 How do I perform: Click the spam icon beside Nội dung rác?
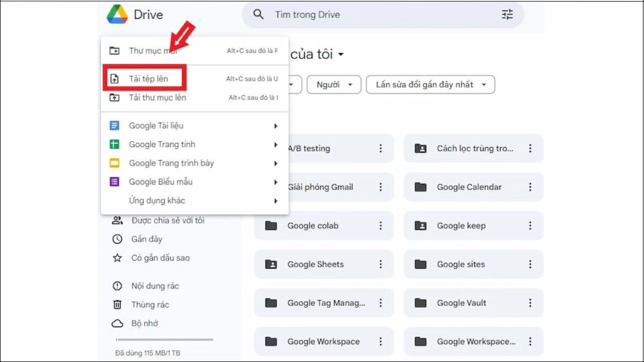click(x=117, y=286)
